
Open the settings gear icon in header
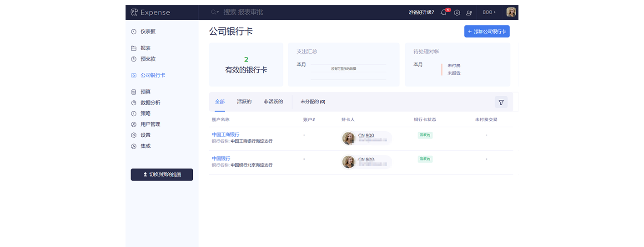[x=457, y=12]
